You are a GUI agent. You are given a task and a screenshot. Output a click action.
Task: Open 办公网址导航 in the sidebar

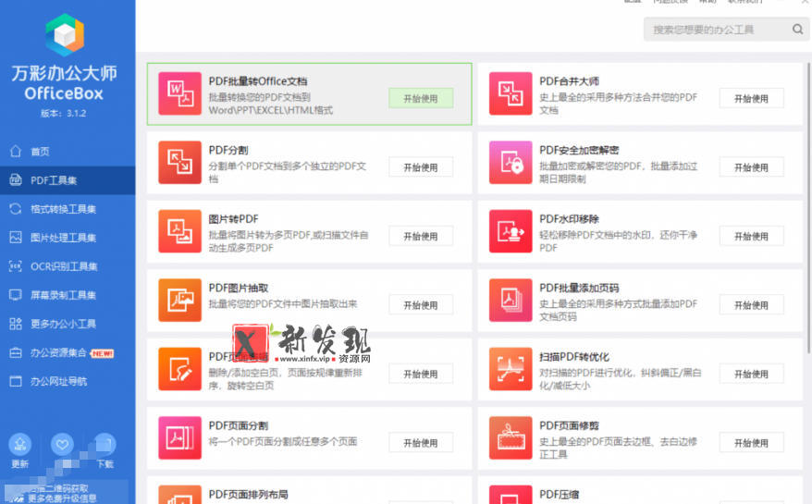68,381
